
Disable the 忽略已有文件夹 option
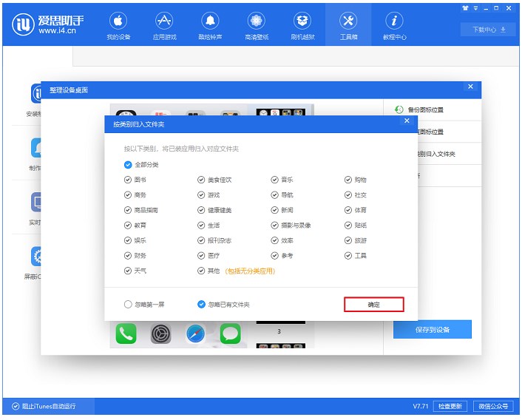click(201, 304)
